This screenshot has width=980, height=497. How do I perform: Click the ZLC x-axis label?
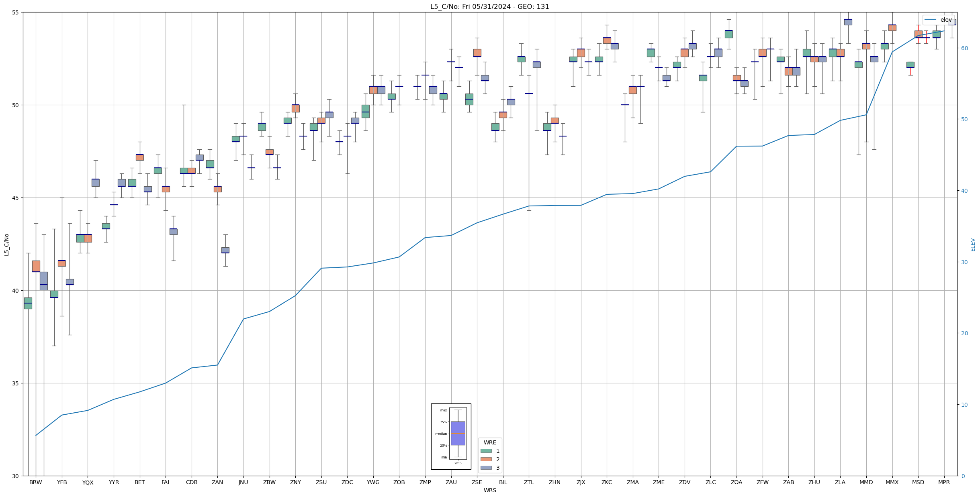click(710, 482)
